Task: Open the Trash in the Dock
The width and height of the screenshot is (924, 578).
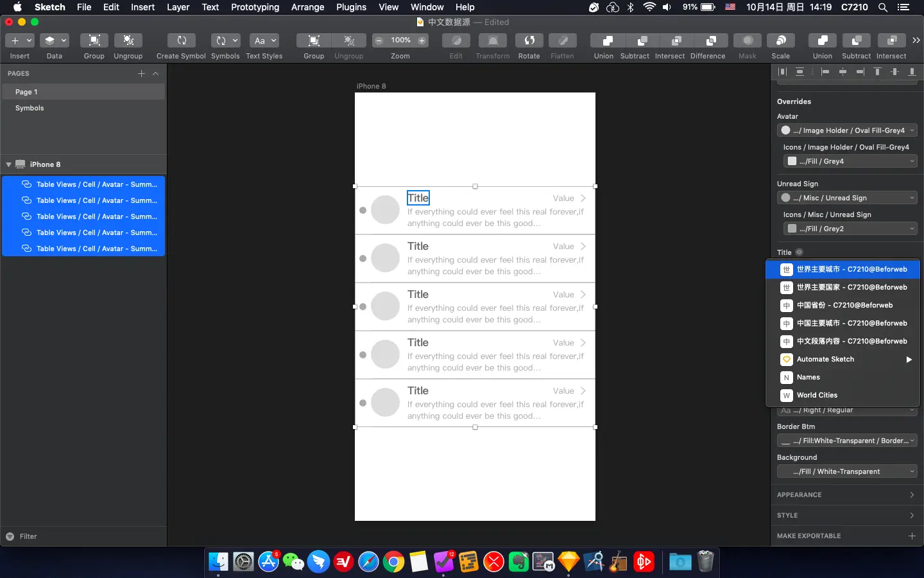Action: pyautogui.click(x=705, y=561)
